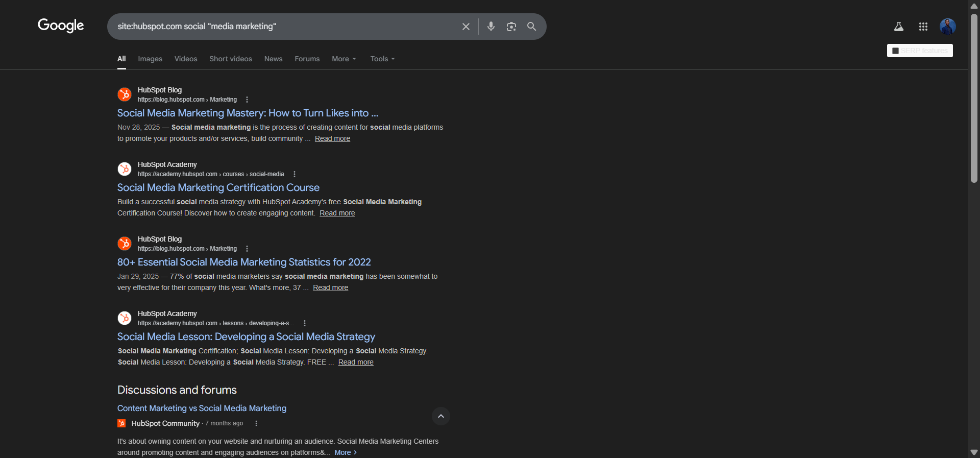Read more on Social Media Lesson snippet

[x=356, y=362]
